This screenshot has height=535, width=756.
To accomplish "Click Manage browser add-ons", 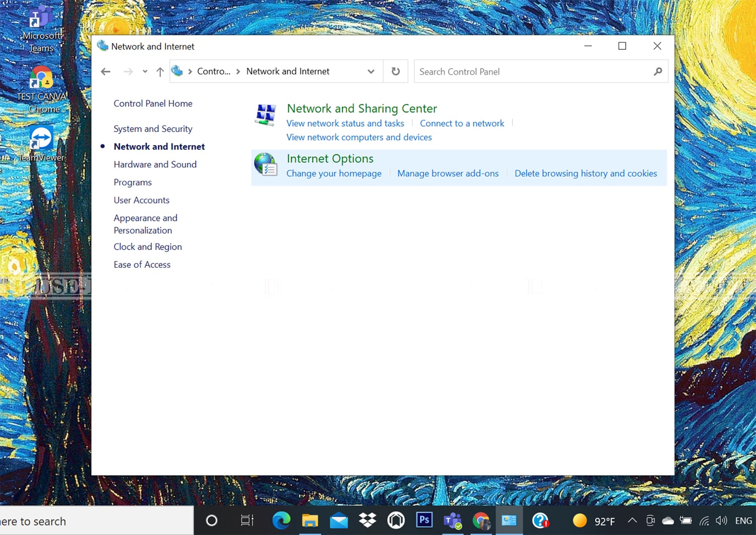I will tap(448, 173).
